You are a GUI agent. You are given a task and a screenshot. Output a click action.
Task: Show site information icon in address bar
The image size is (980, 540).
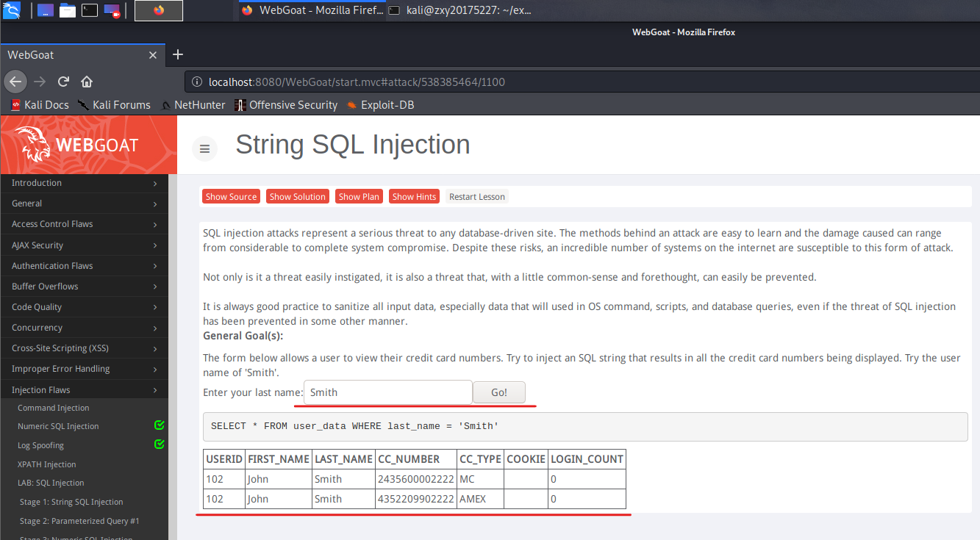(x=197, y=82)
